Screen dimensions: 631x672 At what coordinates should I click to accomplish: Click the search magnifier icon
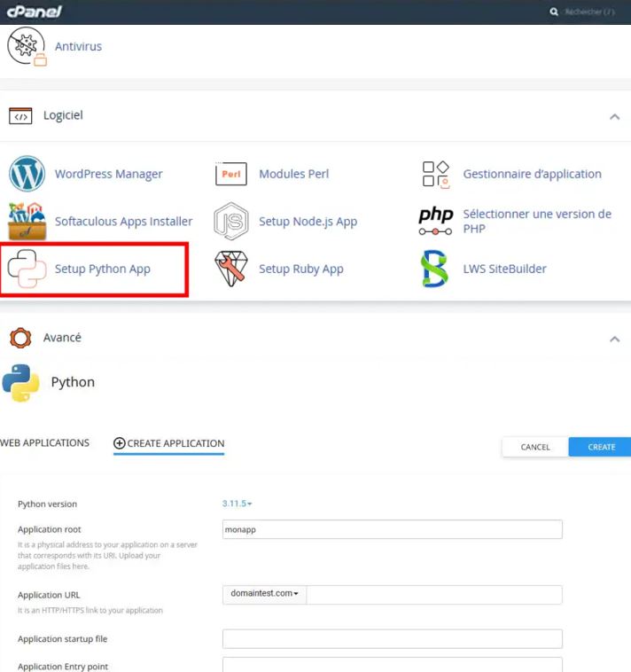click(x=554, y=12)
